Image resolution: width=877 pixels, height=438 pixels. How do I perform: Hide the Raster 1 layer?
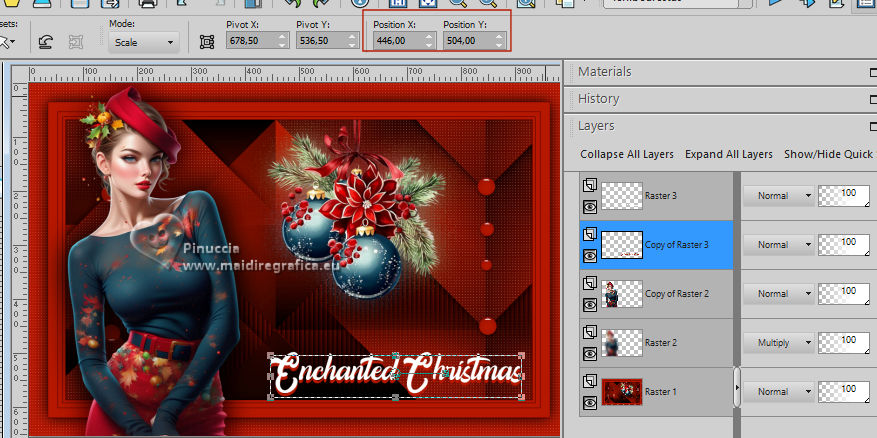590,403
